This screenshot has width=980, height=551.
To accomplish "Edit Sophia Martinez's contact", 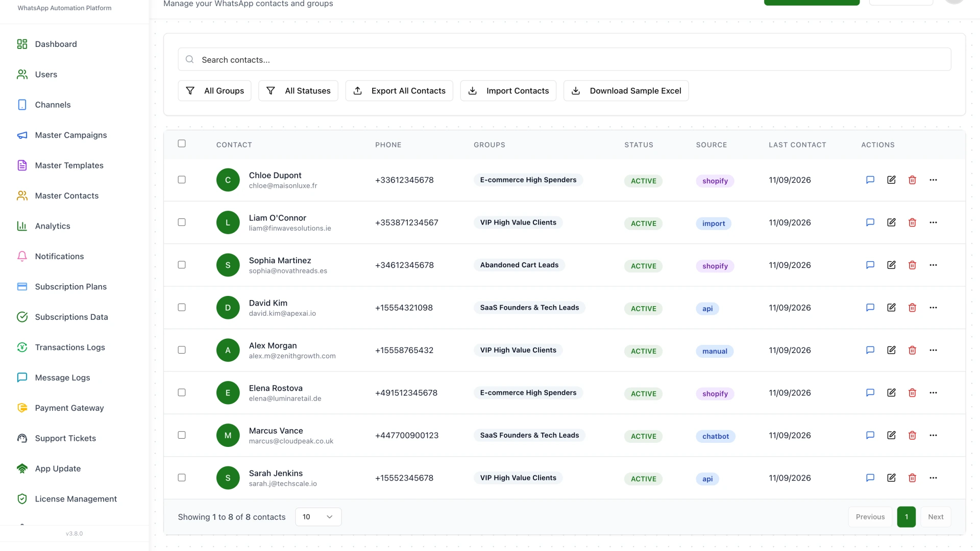I will (x=891, y=265).
